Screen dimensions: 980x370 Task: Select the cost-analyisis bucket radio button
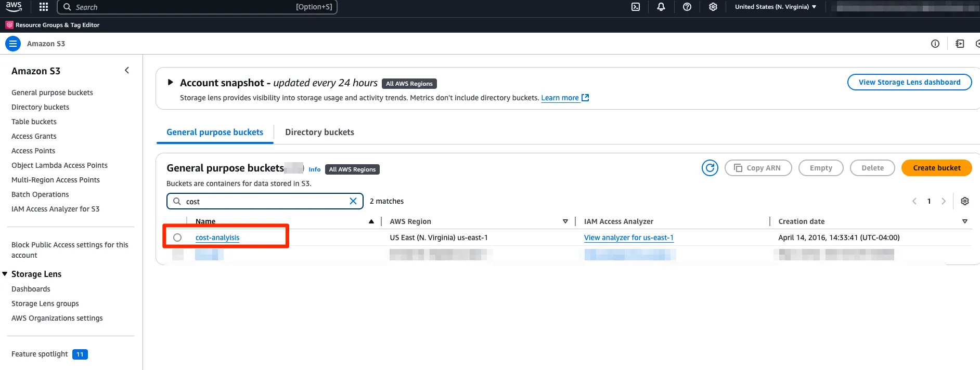click(177, 237)
